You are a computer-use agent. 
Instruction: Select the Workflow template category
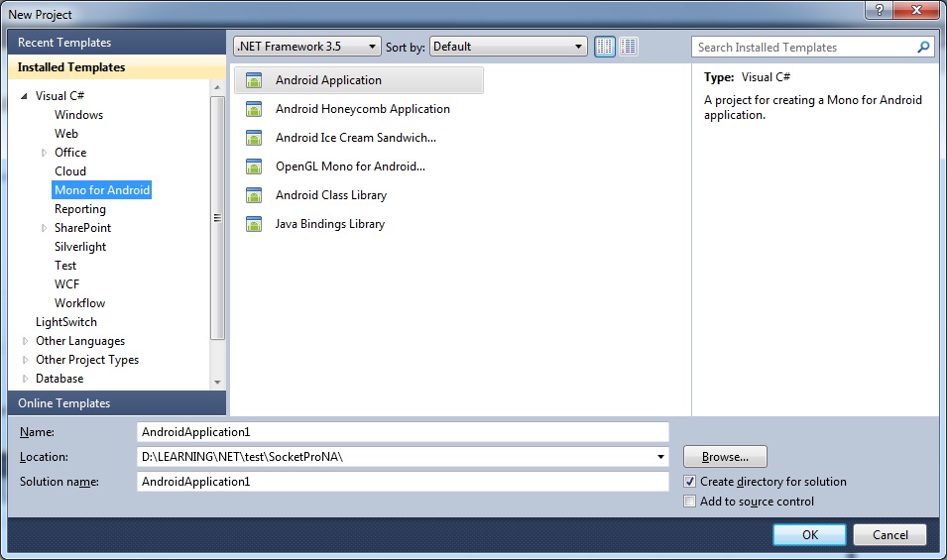(x=79, y=303)
